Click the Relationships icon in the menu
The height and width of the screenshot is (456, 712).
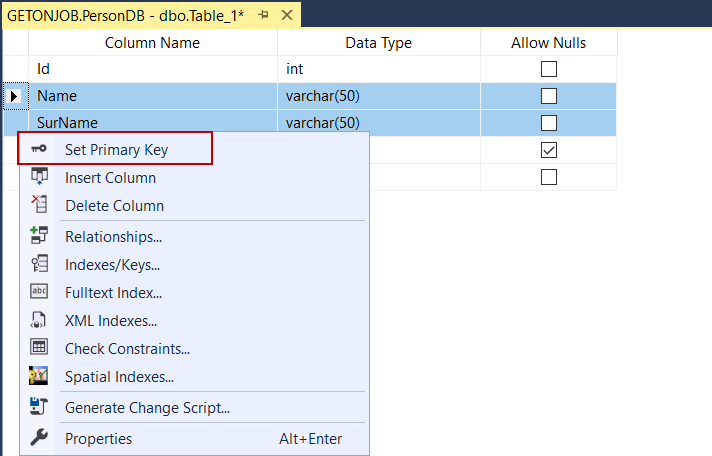tap(39, 237)
